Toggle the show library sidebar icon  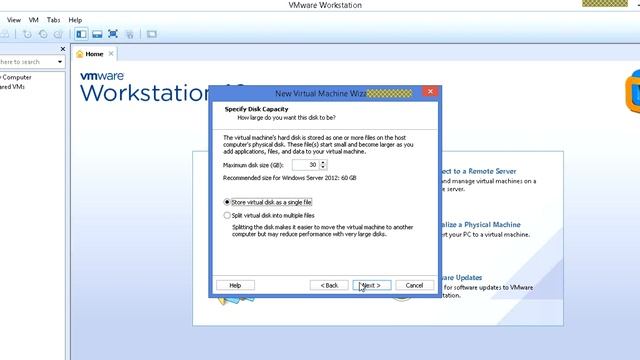tap(81, 34)
